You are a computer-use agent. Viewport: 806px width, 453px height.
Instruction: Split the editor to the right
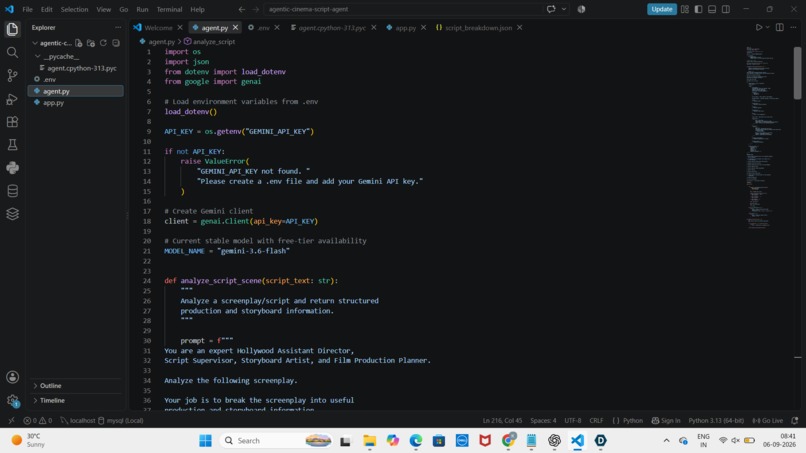tap(780, 27)
